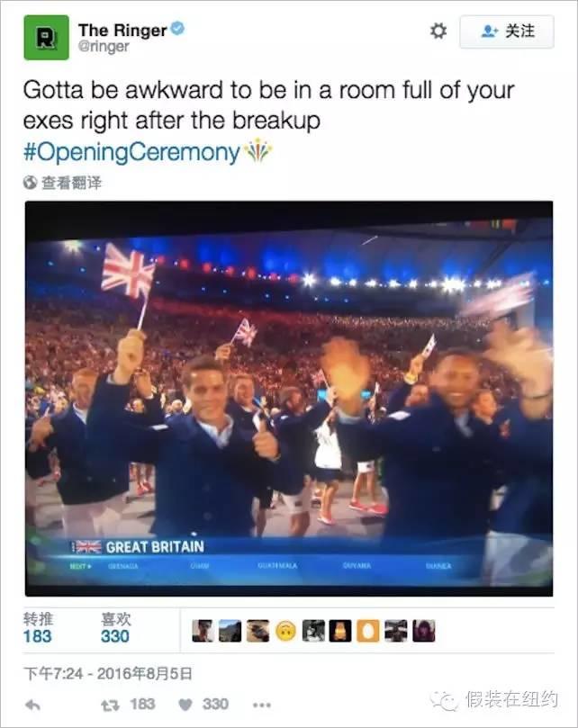The image size is (578, 728).
Task: Click the @ringer handle
Action: point(104,47)
